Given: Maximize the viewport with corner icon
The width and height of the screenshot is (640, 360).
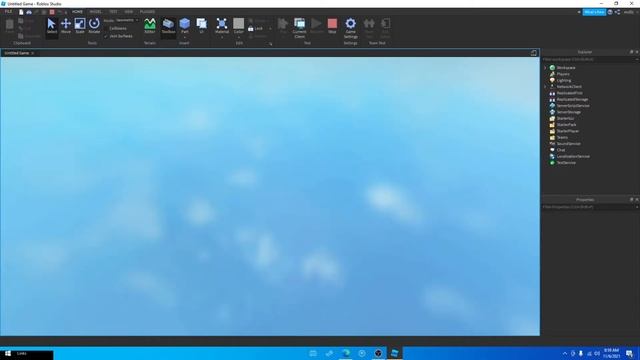Looking at the screenshot, I should (533, 53).
